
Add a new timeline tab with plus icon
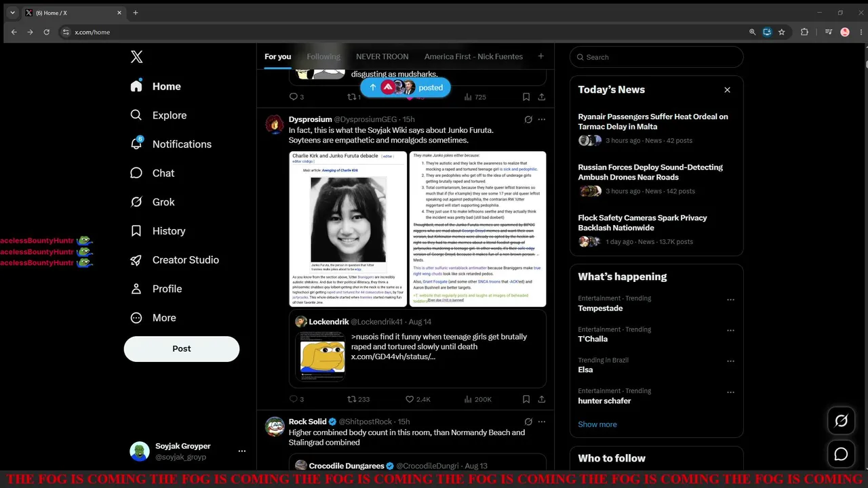point(540,56)
